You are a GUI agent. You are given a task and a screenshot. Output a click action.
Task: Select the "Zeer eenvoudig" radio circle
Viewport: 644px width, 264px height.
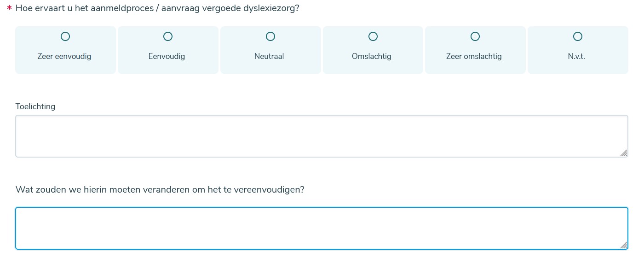[65, 36]
